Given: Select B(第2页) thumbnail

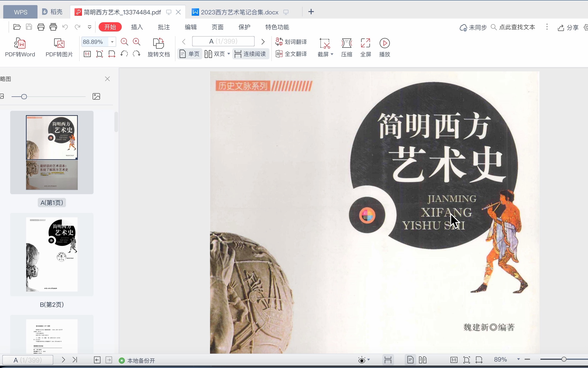Looking at the screenshot, I should click(52, 254).
